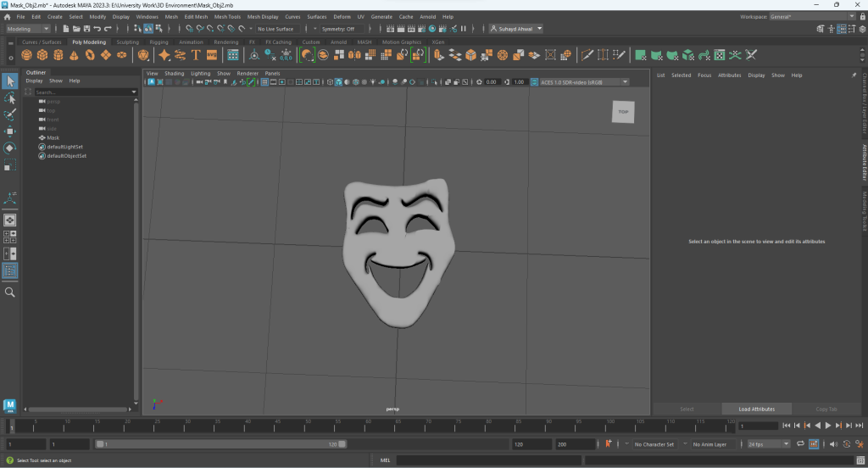
Task: Click the Load Attributes button
Action: tap(756, 409)
